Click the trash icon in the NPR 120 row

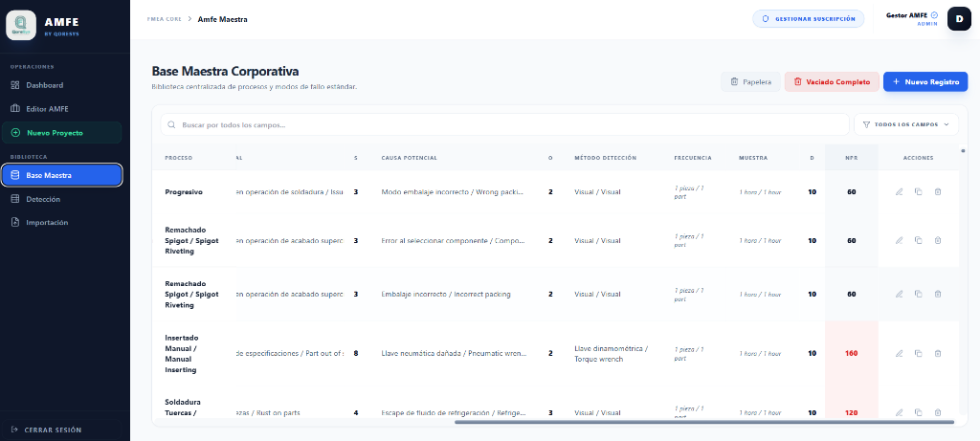coord(937,412)
